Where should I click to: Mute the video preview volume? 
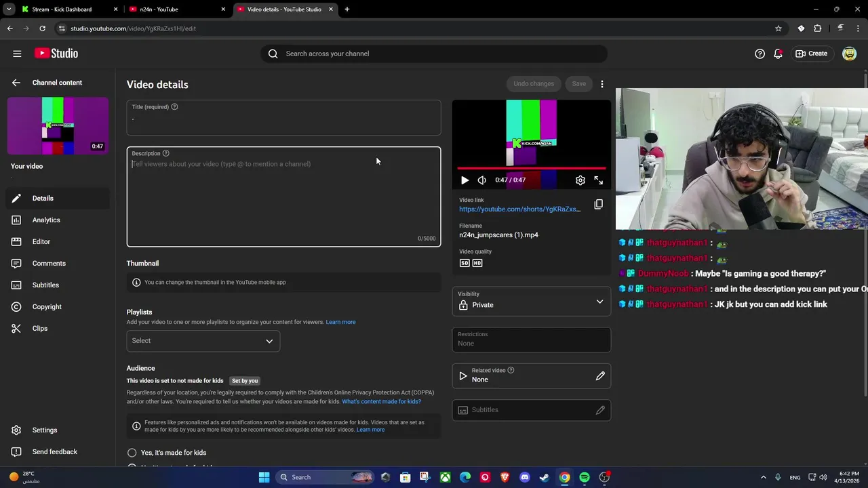coord(481,180)
